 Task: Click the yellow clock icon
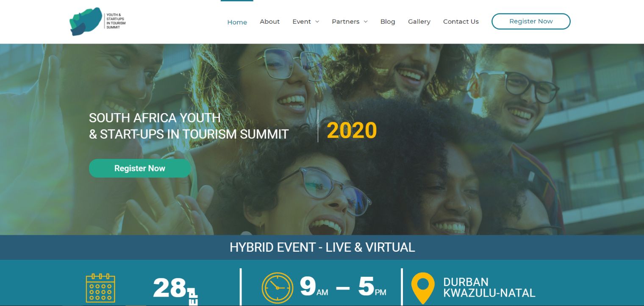click(277, 288)
